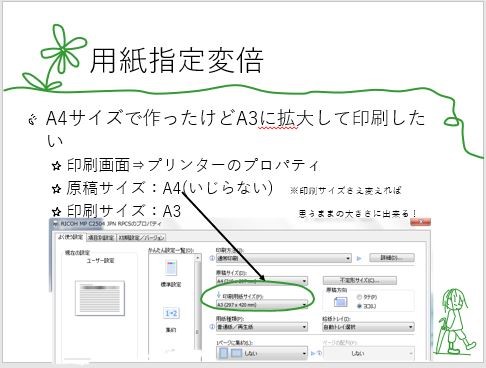
Task: Click the bullet text 原稿サイズ:A4(いじらない)
Action: coord(169,188)
